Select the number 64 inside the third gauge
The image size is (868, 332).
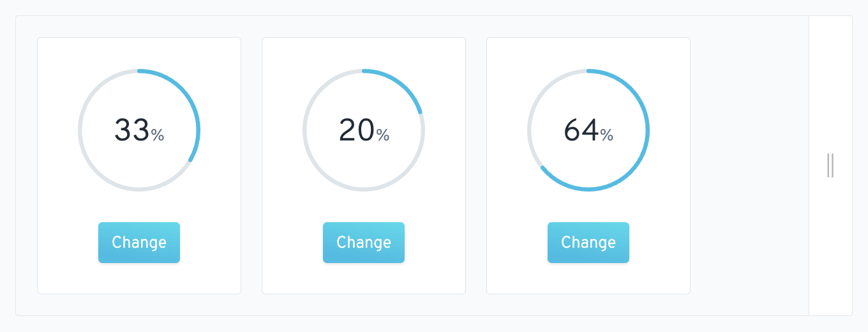(581, 130)
